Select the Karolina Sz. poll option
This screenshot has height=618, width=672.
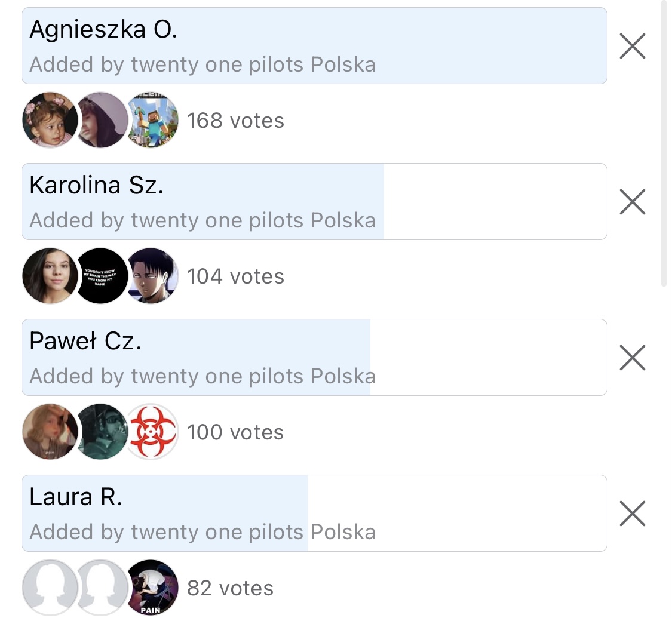(314, 202)
